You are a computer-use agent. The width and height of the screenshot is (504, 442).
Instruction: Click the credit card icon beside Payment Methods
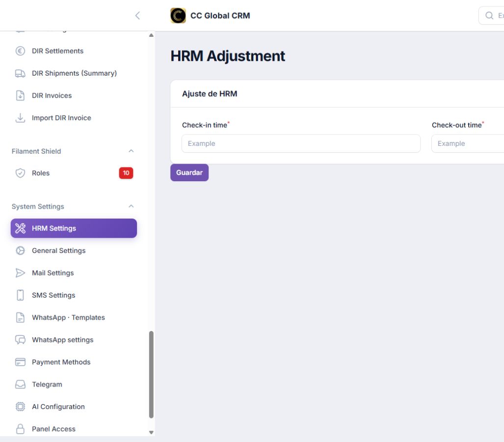pyautogui.click(x=20, y=362)
